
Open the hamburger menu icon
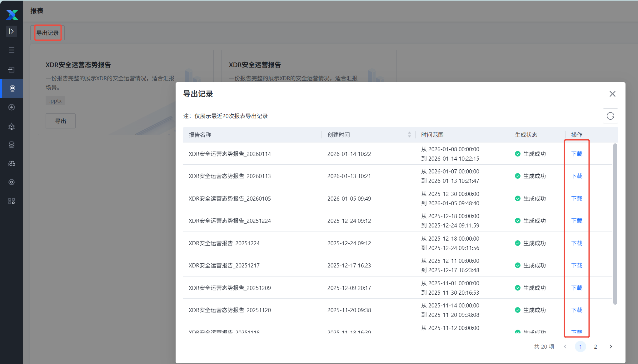tap(12, 50)
